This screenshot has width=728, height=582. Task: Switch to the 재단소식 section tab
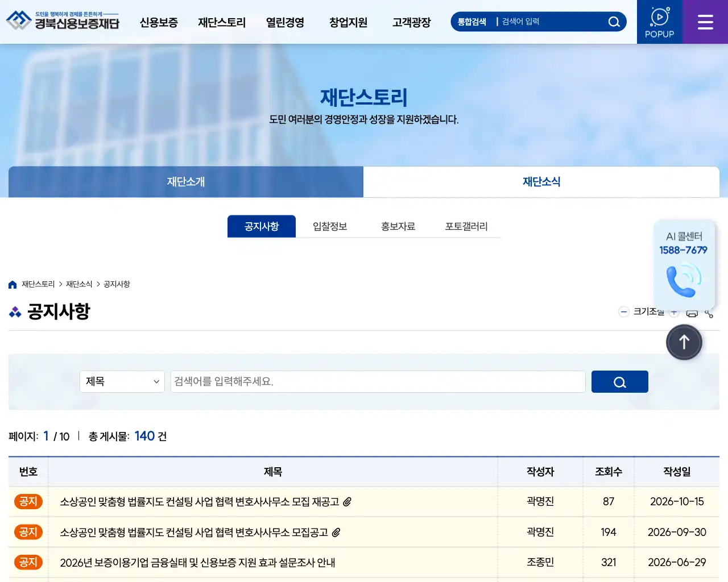click(x=541, y=182)
